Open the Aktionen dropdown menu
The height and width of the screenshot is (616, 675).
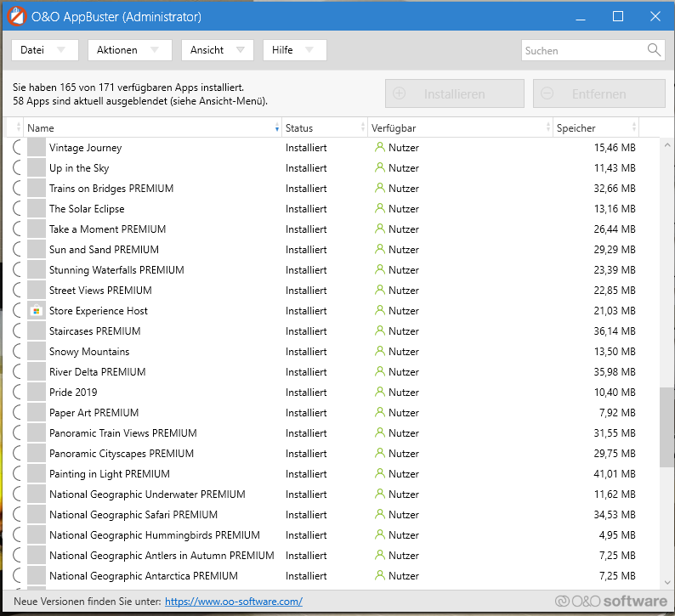pyautogui.click(x=129, y=50)
